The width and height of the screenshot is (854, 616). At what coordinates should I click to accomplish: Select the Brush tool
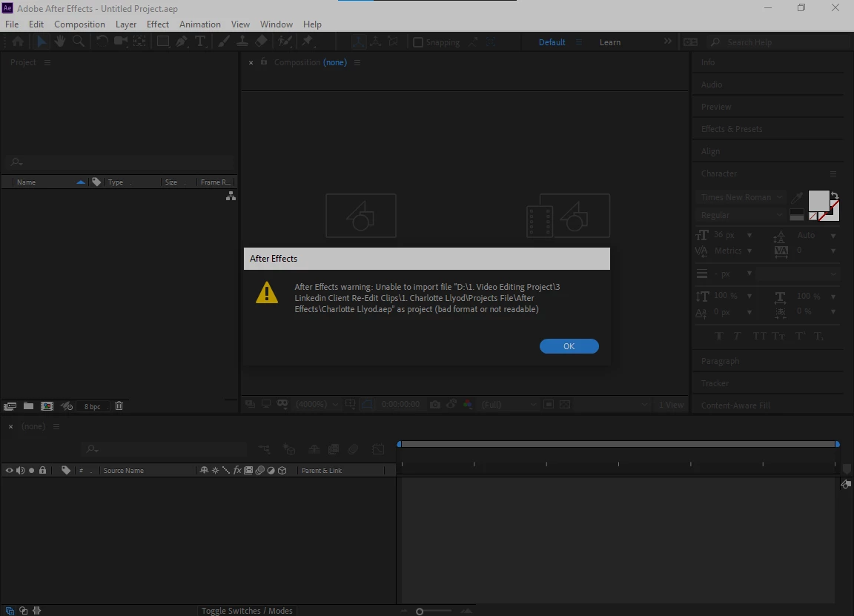tap(223, 42)
